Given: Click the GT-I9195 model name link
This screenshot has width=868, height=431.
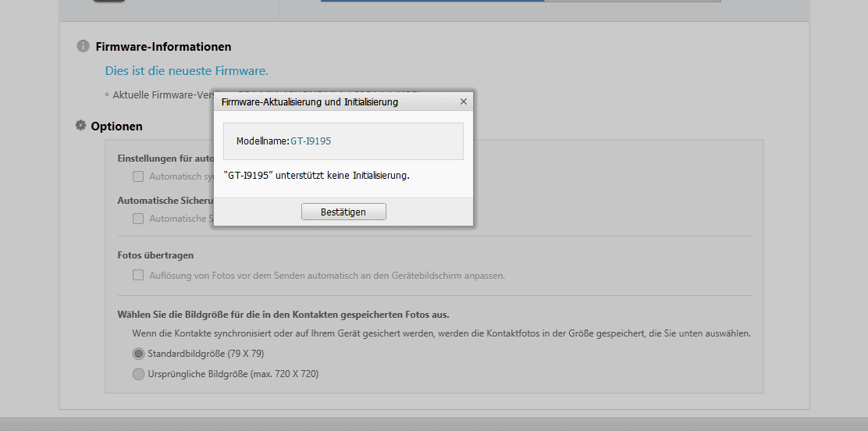Looking at the screenshot, I should click(311, 141).
